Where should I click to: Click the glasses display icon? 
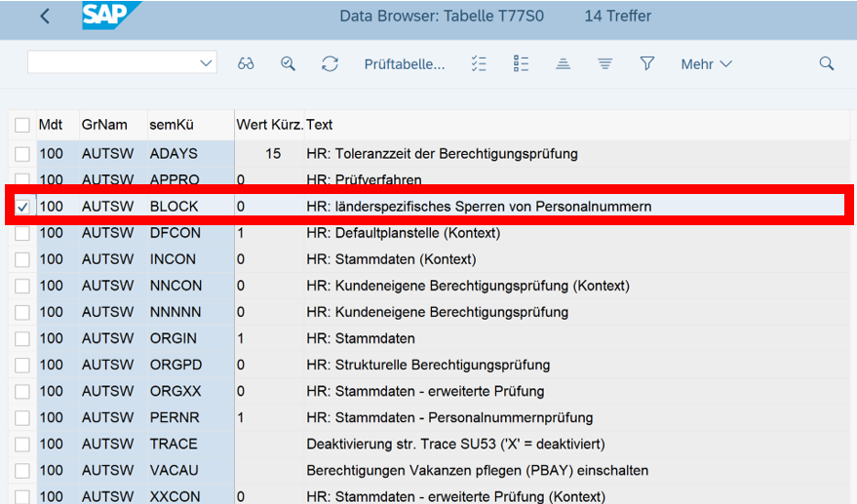246,64
